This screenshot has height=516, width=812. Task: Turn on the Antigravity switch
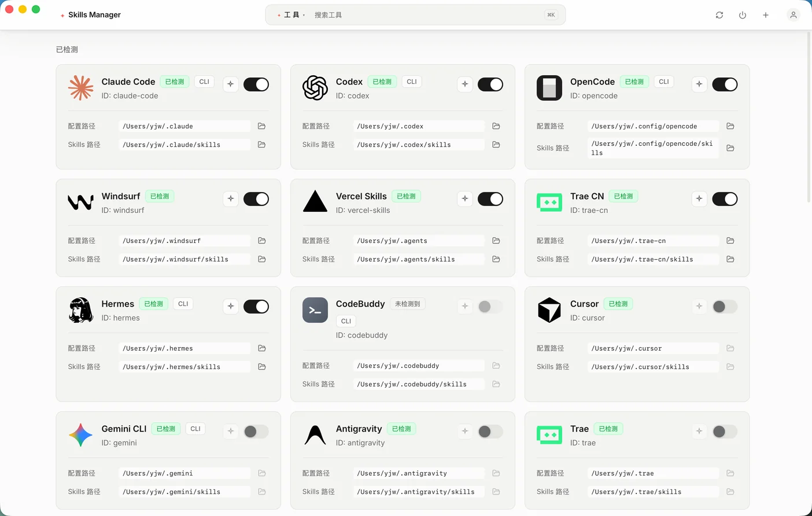point(490,432)
